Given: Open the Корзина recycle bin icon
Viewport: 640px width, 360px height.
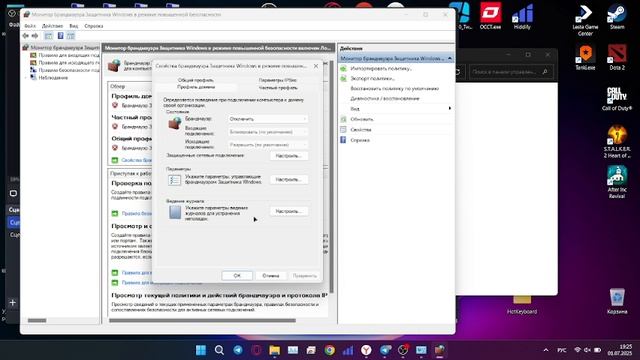Looking at the screenshot, I should (617, 301).
